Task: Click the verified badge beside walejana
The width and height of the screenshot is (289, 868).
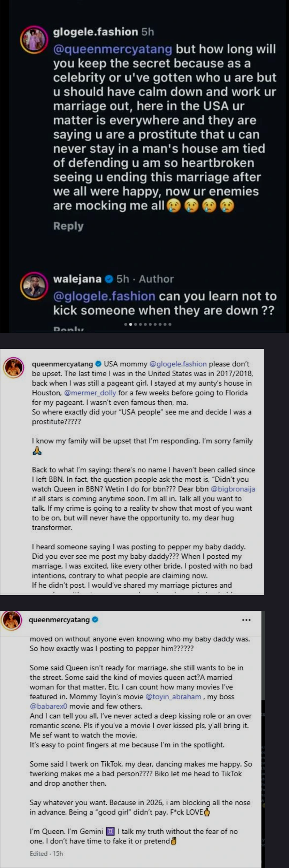Action: (109, 279)
